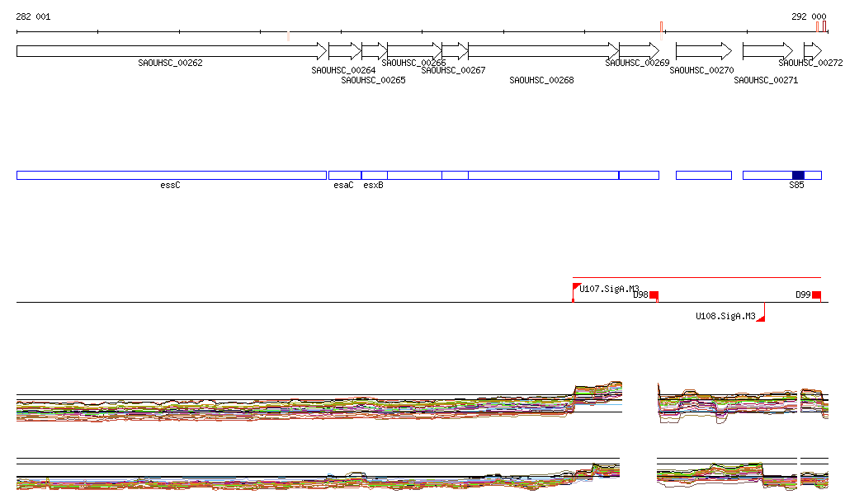Click the SAOUHSC_00270 gene arrow
Screen dimensions: 845x504
pyautogui.click(x=703, y=50)
